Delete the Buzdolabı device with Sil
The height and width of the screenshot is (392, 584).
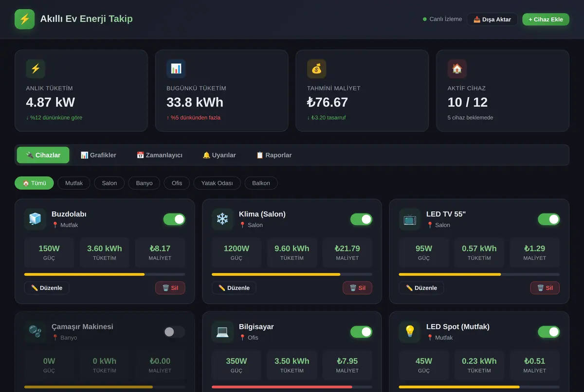pos(170,288)
